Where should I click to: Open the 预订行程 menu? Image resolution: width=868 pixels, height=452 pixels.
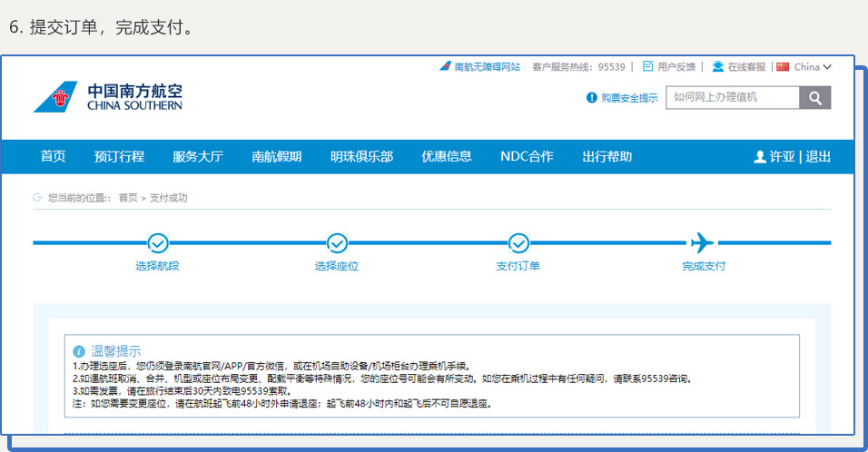(119, 156)
